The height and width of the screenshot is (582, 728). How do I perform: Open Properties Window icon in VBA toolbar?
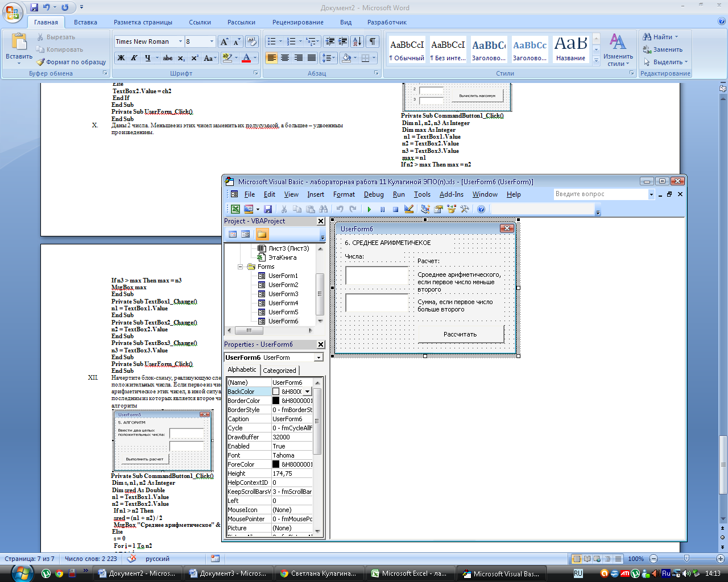click(438, 209)
